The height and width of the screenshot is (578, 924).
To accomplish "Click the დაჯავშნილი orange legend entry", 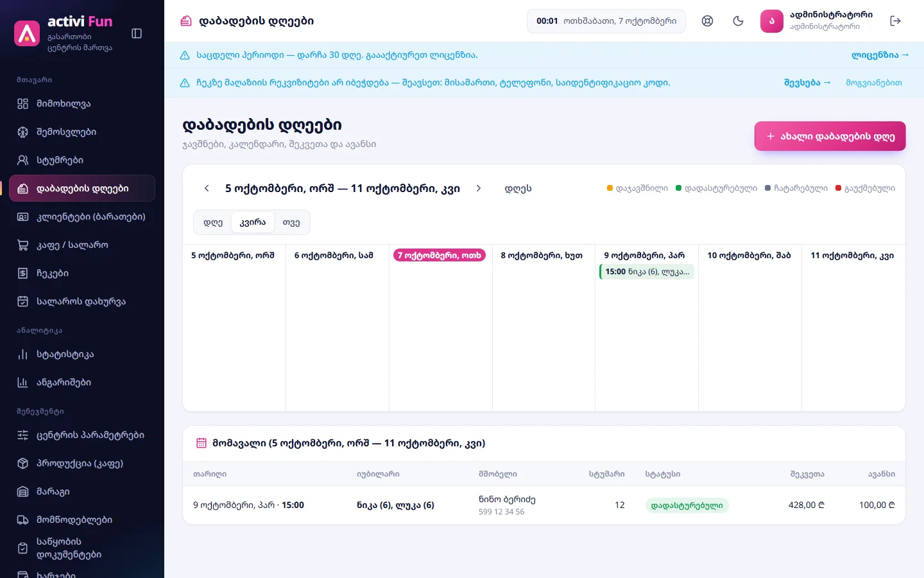I will click(637, 188).
